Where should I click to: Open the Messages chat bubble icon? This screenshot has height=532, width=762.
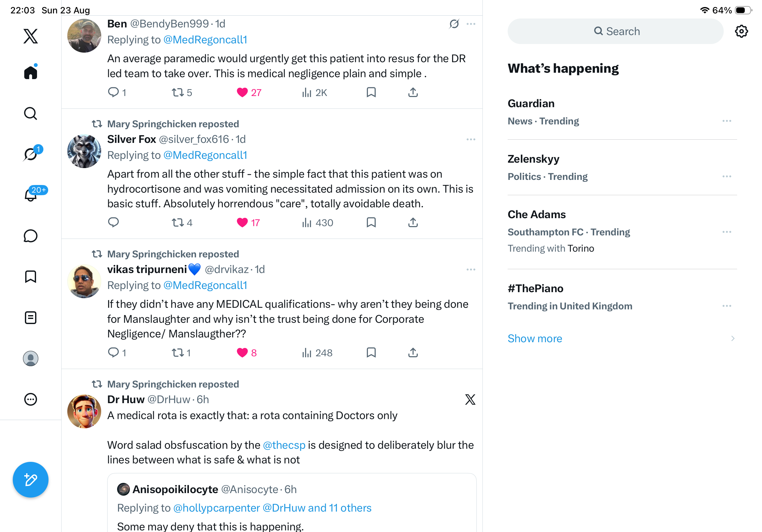click(31, 236)
